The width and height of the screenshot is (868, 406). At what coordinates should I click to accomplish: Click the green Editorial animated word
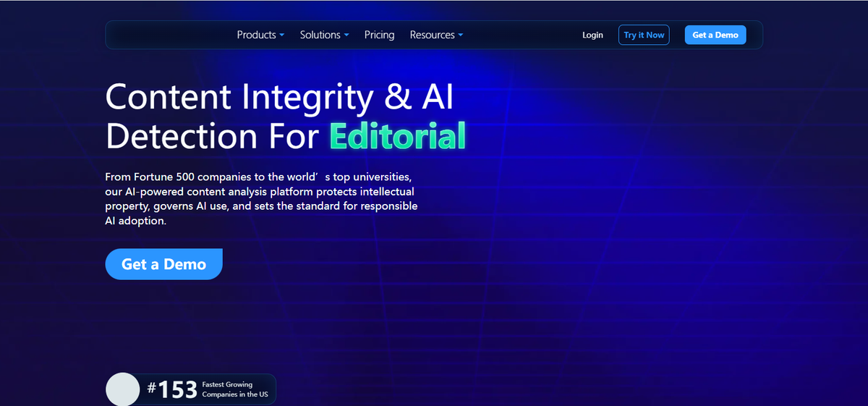(x=397, y=136)
